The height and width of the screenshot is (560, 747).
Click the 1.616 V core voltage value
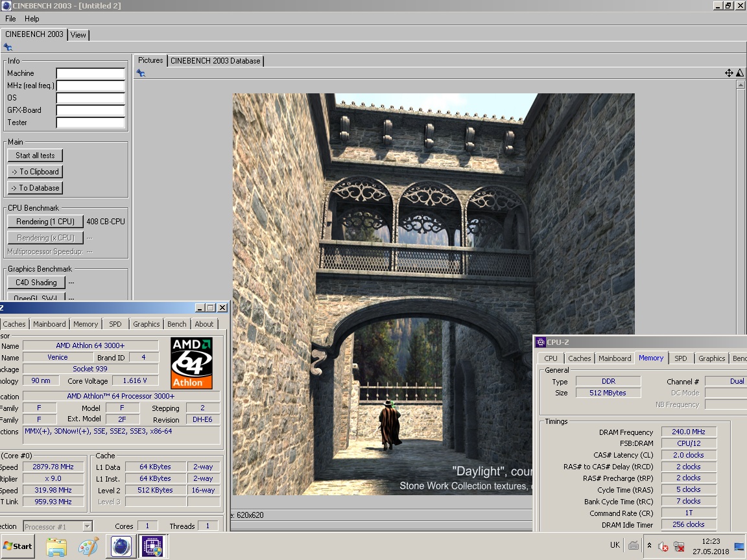click(135, 380)
